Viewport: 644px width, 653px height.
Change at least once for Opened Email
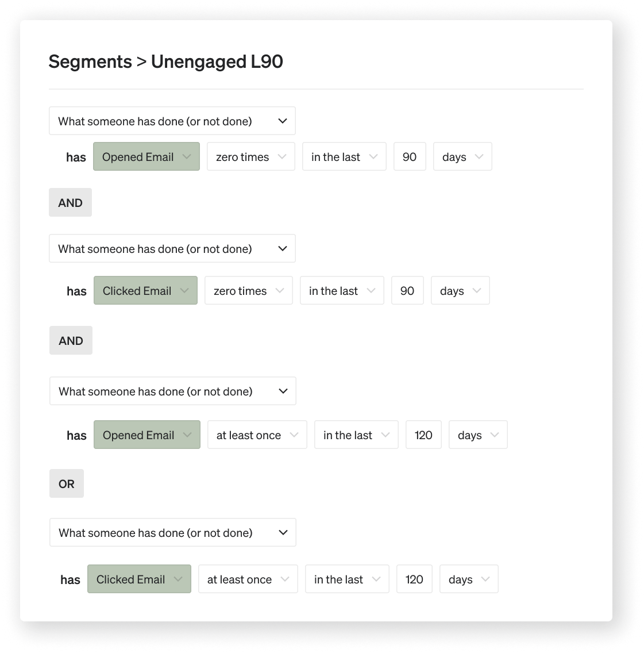tap(257, 435)
